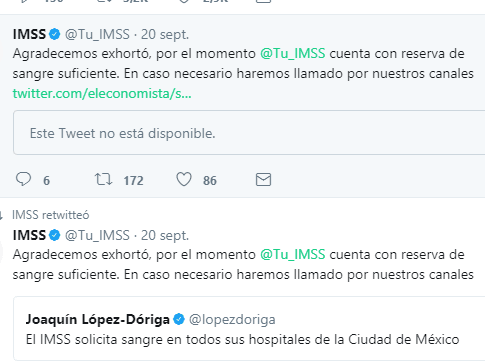Reply to the first IMSS tweet

point(23,179)
